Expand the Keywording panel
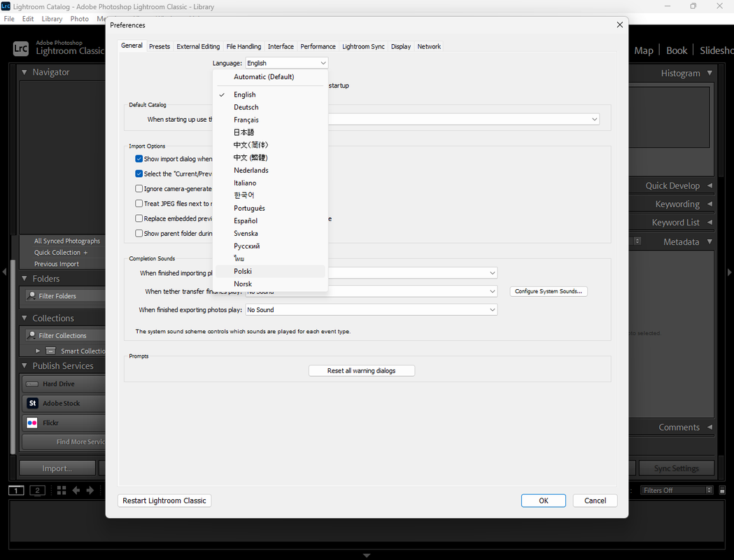The height and width of the screenshot is (560, 734). click(x=710, y=204)
